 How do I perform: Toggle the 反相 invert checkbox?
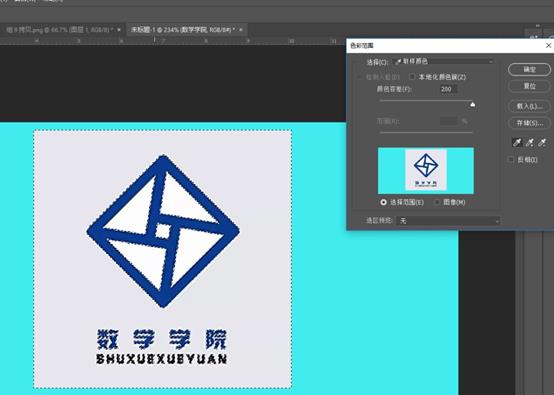coord(511,160)
